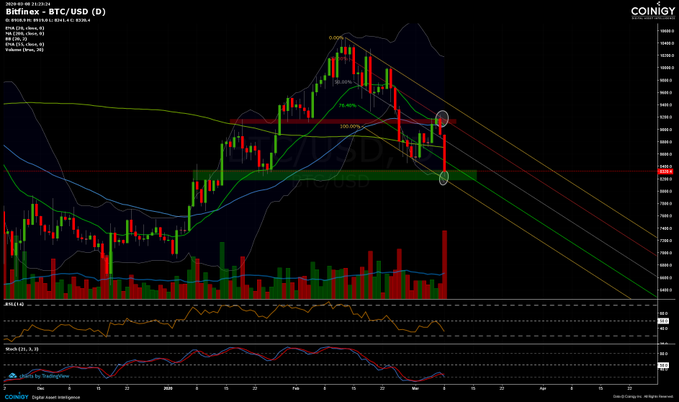Click the lower white circle marker on chart

point(444,177)
